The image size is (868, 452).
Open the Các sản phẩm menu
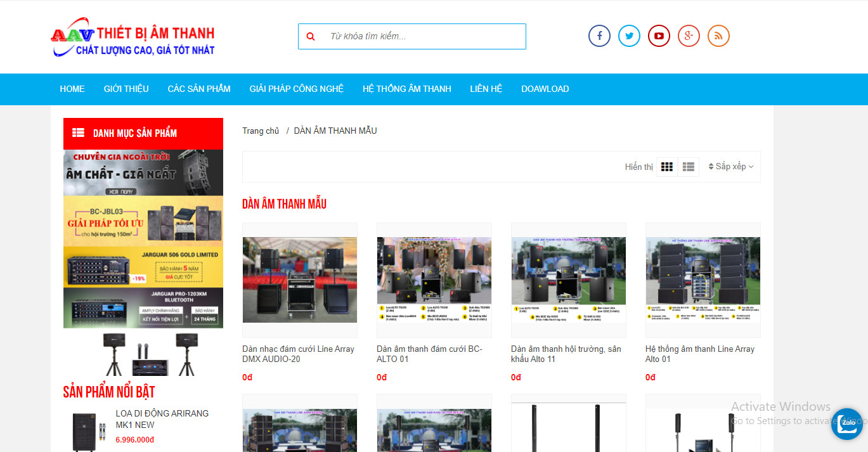[x=199, y=89]
